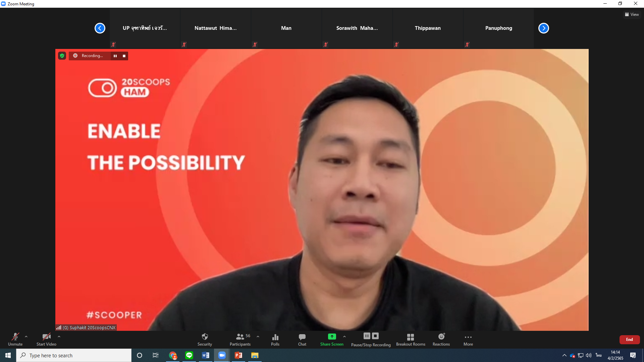Switch the ไทย input language indicator
This screenshot has width=644, height=362.
tap(599, 355)
